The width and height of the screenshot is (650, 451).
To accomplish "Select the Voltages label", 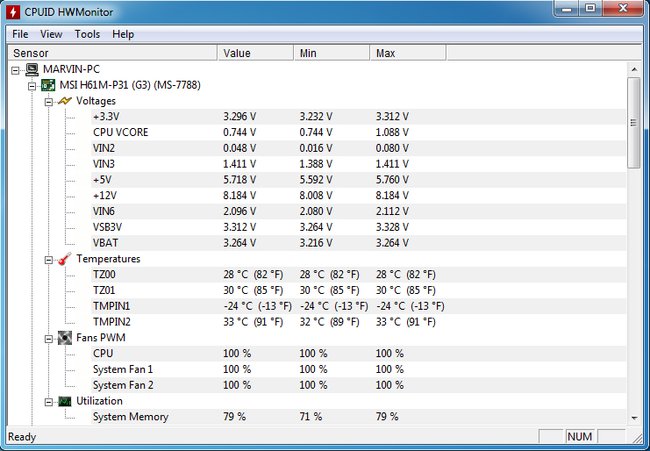I will click(x=96, y=101).
